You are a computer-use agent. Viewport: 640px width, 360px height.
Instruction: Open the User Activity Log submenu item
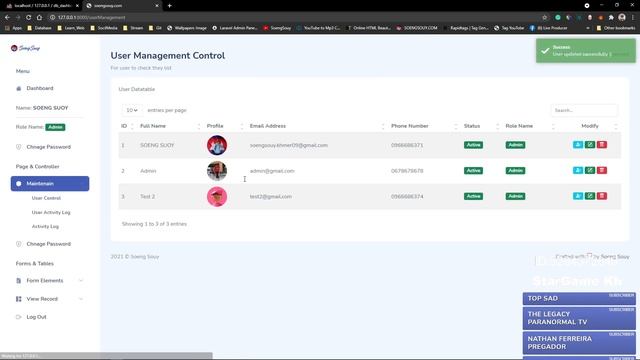(x=51, y=212)
